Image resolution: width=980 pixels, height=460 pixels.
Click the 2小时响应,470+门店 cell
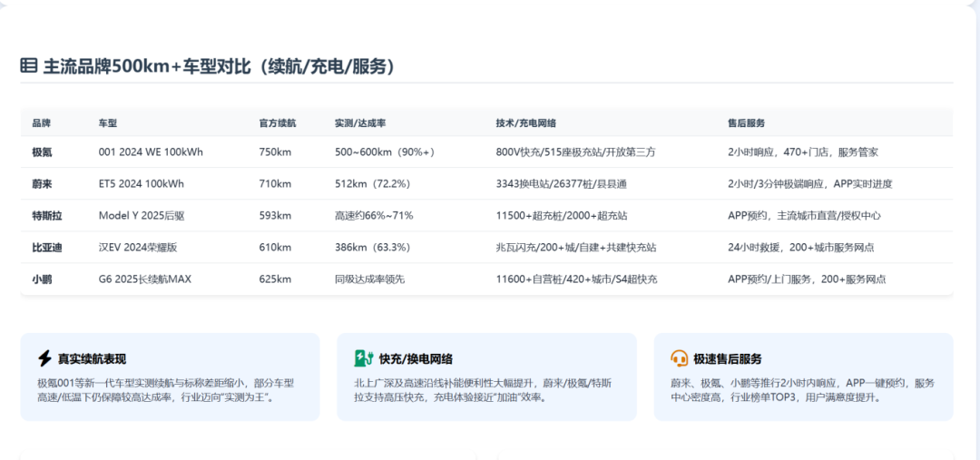[x=804, y=152]
